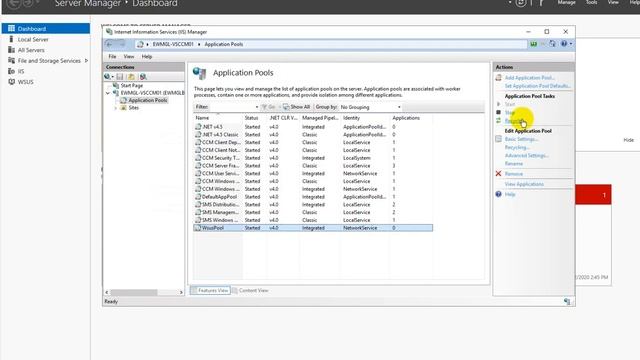Open the Tools menu in Server Manager
The height and width of the screenshot is (360, 640).
click(x=591, y=2)
